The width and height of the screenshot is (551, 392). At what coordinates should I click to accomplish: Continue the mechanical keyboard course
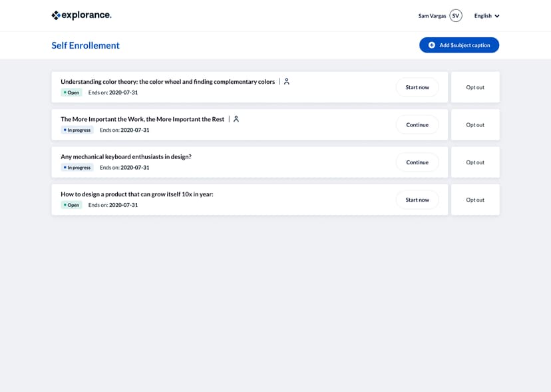tap(417, 162)
